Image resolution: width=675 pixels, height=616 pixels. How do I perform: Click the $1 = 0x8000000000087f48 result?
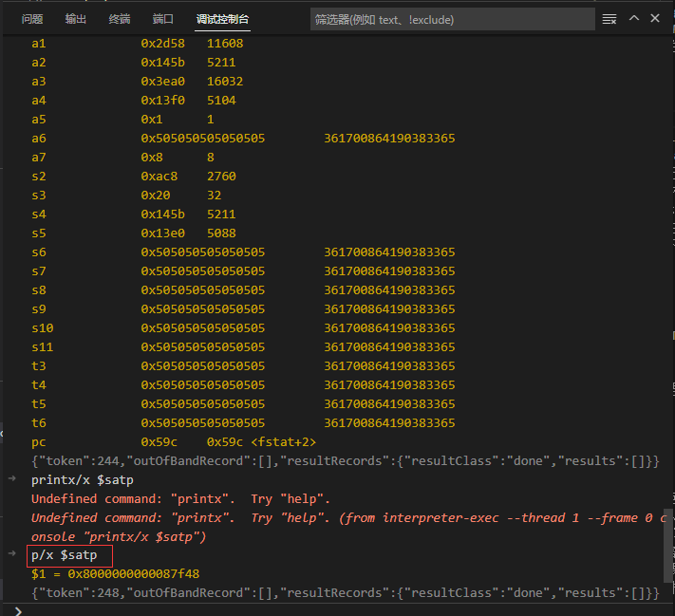click(x=115, y=574)
